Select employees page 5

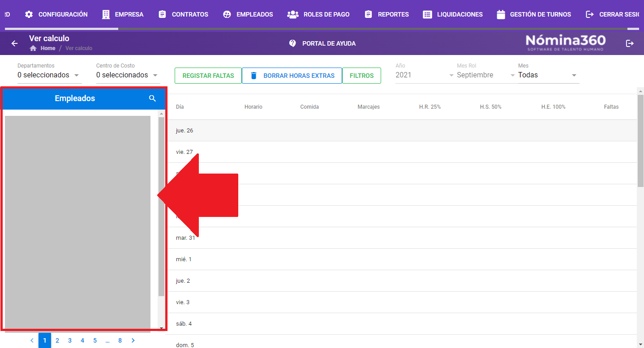[x=95, y=340]
